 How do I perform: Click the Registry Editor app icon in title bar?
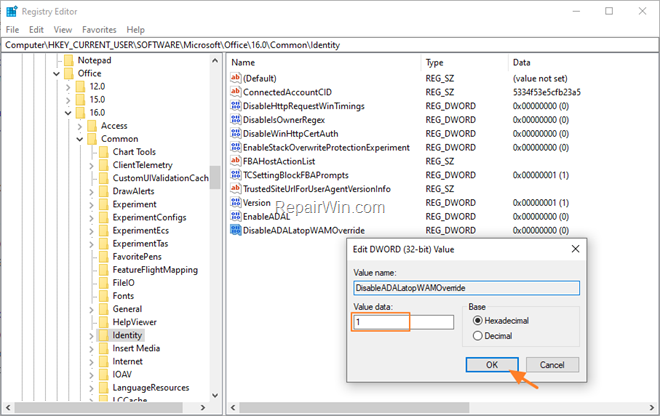tap(12, 11)
